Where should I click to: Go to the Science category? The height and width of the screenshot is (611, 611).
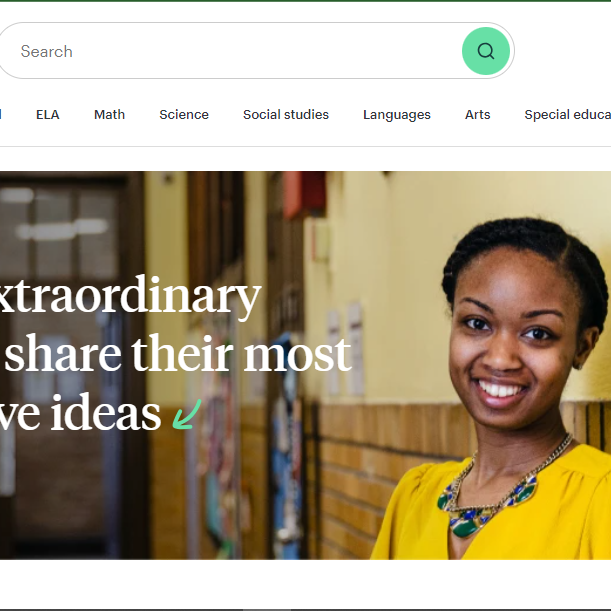click(x=184, y=115)
